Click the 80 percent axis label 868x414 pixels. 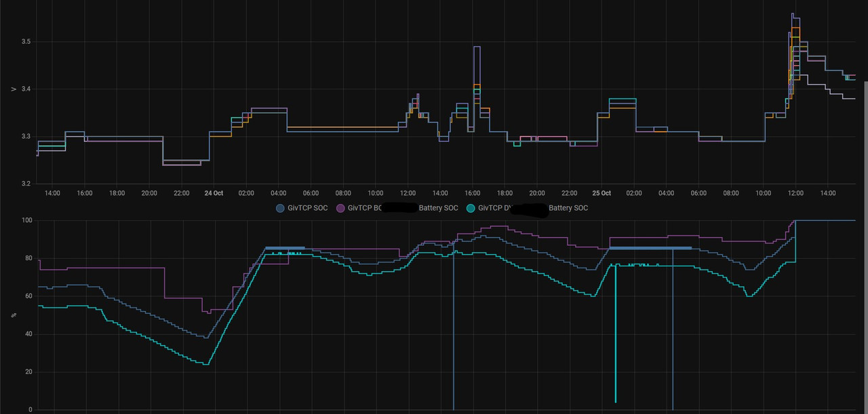click(x=28, y=258)
